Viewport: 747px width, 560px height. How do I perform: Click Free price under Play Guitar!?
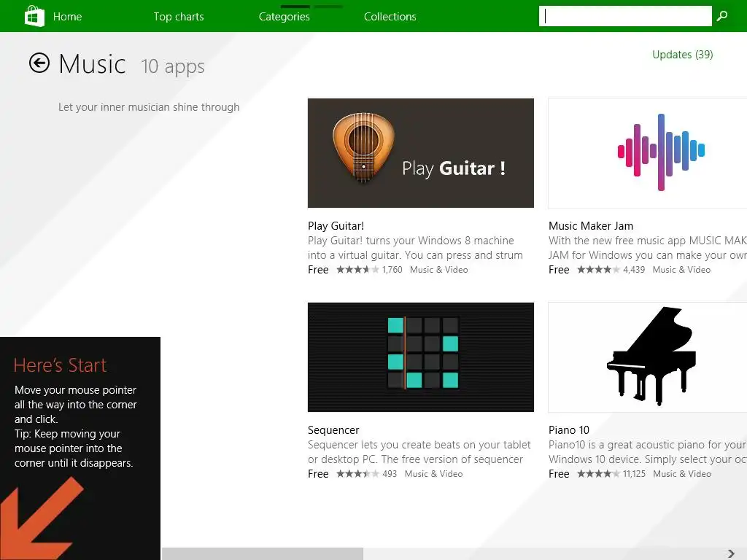(318, 270)
